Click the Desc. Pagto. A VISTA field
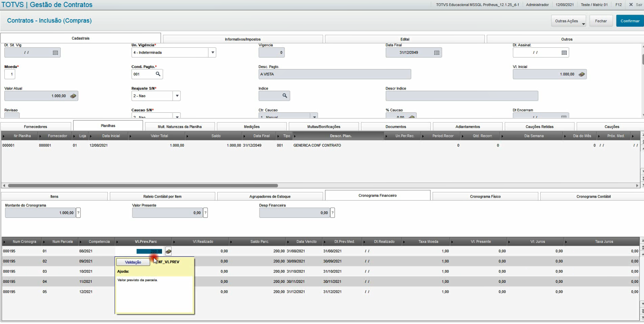Viewport: 644px width, 324px height. pyautogui.click(x=334, y=74)
